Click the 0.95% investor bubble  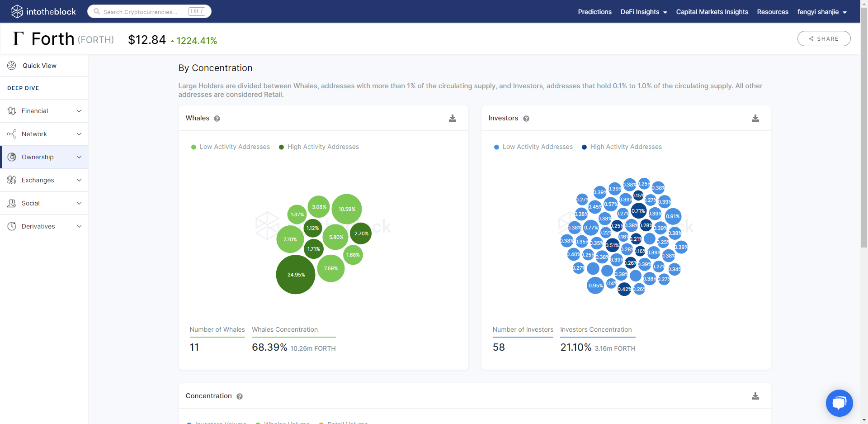tap(595, 286)
